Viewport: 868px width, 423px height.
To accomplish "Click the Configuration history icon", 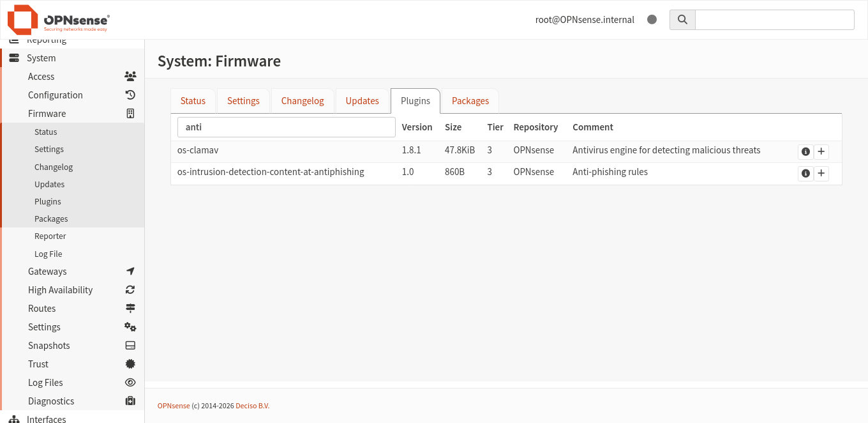I will 130,95.
